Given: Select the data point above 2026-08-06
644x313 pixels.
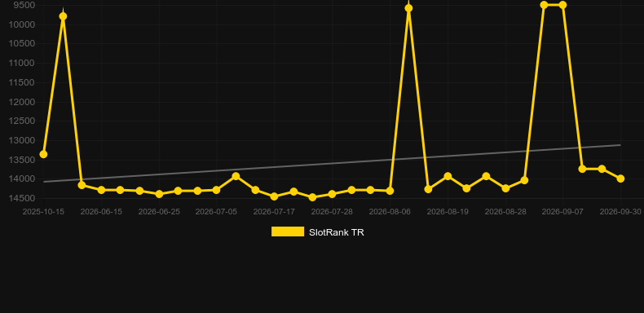Looking at the screenshot, I should [390, 191].
